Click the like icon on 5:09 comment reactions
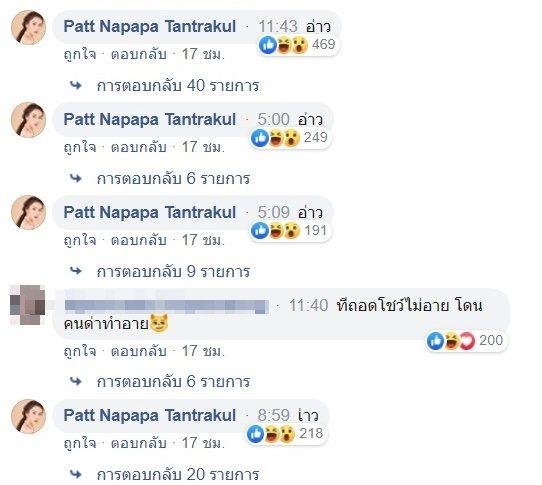Viewport: 542px width, 485px height. 260,231
